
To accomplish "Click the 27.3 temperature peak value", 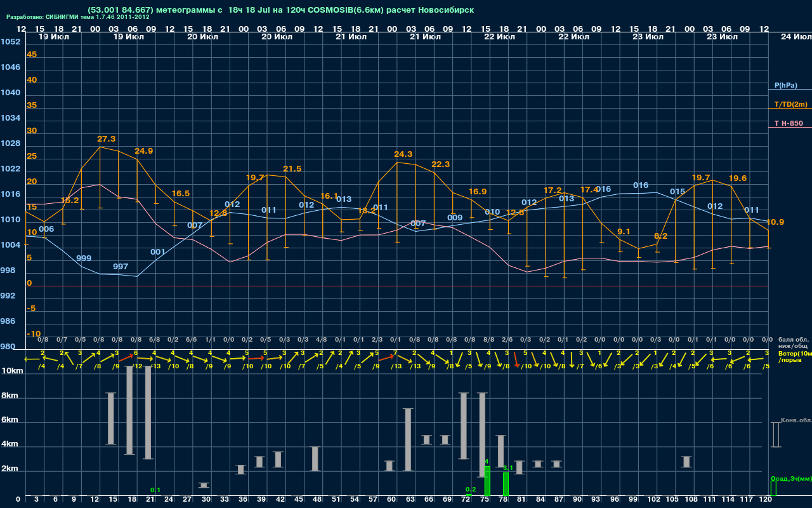I will coord(107,138).
